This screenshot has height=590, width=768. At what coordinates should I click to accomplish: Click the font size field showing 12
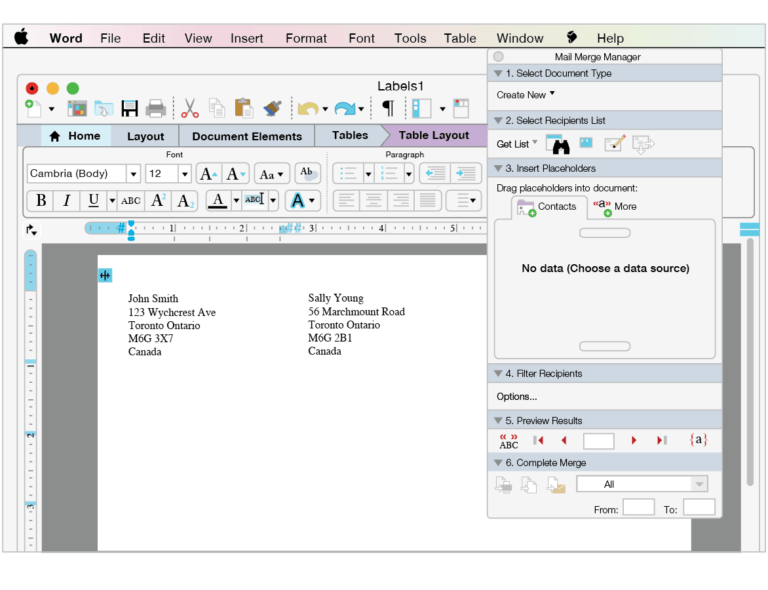(x=162, y=174)
